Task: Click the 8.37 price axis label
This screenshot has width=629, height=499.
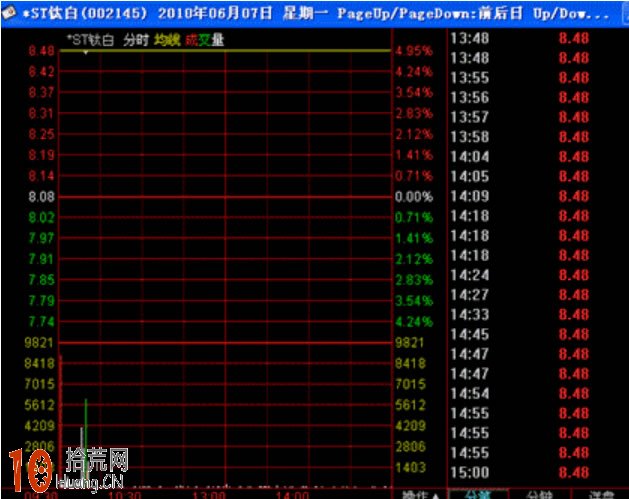Action: pos(41,93)
